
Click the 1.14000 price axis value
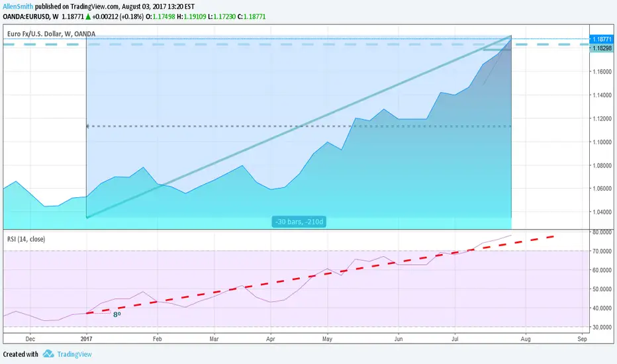point(602,95)
